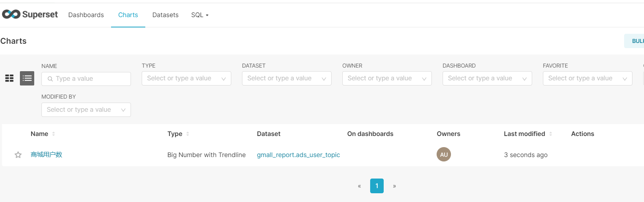This screenshot has height=202, width=644.
Task: Click the Type column header
Action: point(175,134)
